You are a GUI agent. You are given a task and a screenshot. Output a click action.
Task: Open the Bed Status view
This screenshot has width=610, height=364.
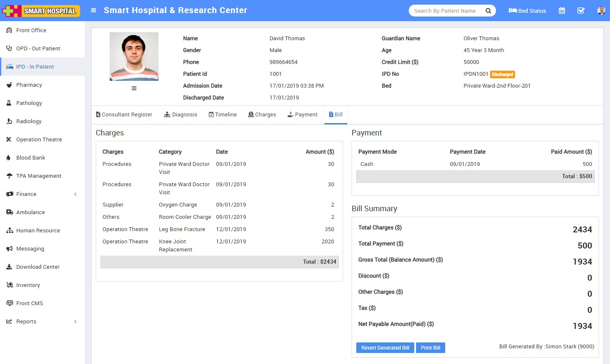[x=527, y=11]
